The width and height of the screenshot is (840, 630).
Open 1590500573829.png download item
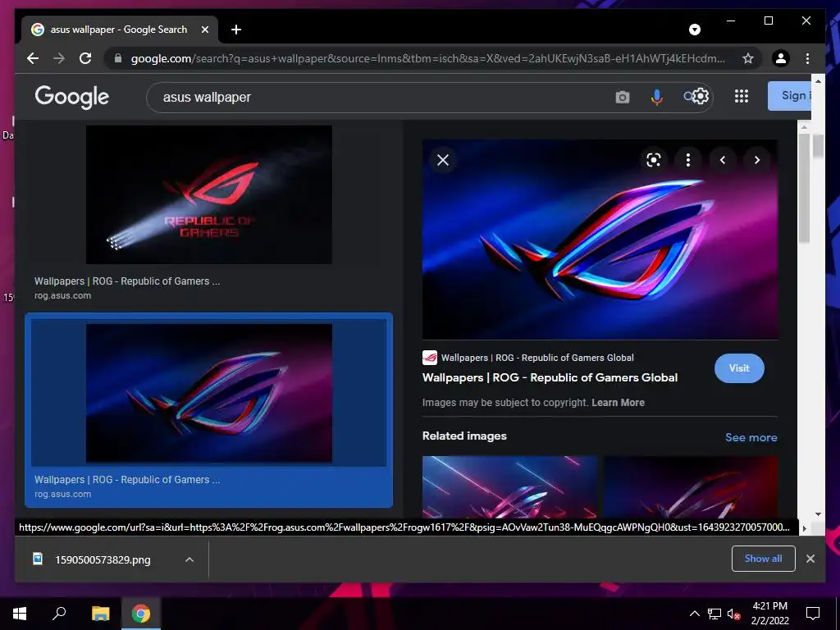point(103,559)
